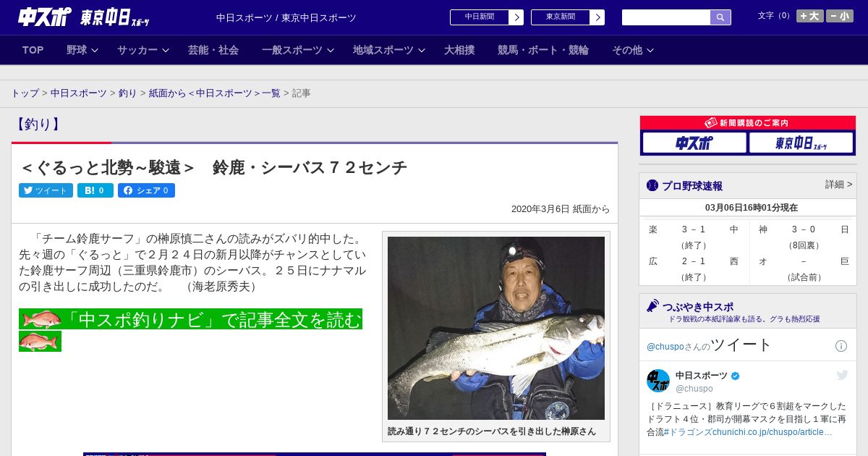Click 中スポ subscription banner button
The image size is (868, 456).
694,143
